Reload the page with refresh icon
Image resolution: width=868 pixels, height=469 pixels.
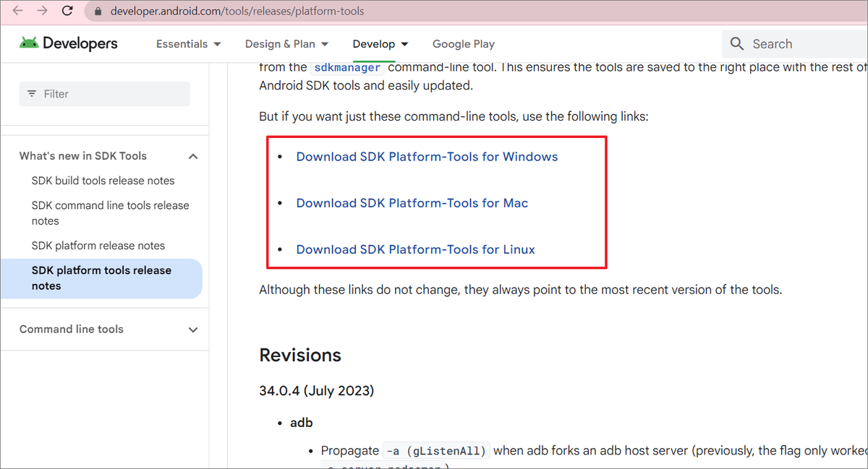point(67,12)
